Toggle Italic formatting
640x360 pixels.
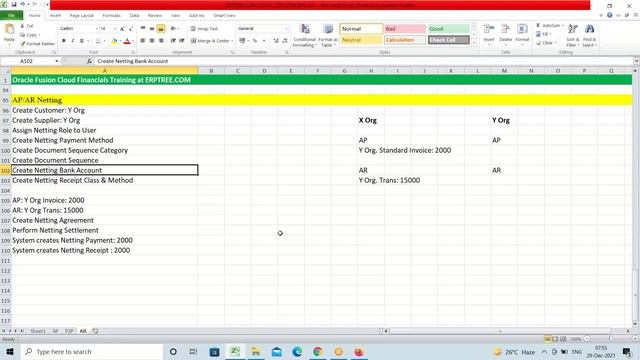(73, 41)
